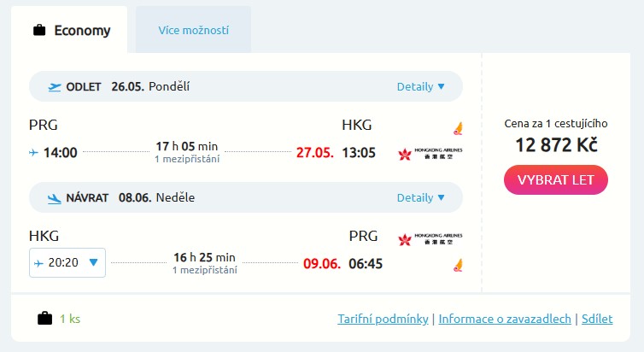
Task: Open the Tarifní podmínky link
Action: click(x=383, y=319)
